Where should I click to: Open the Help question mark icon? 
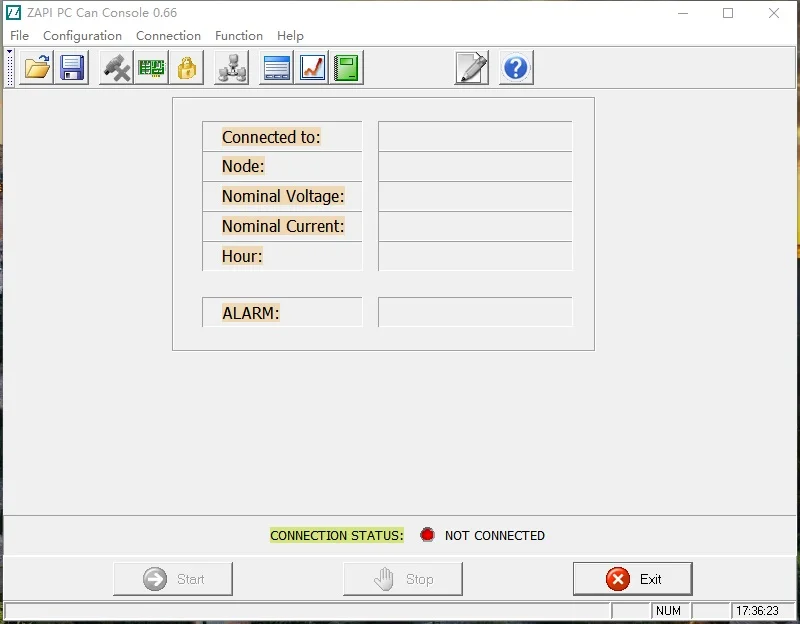(x=515, y=67)
